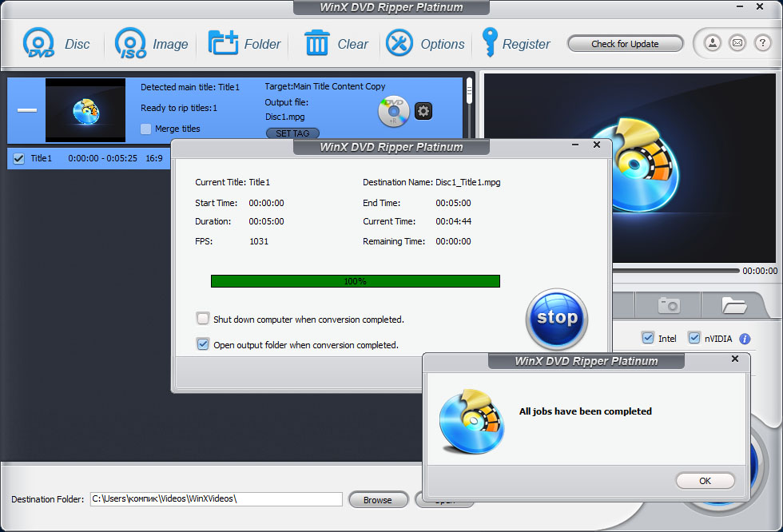Viewport: 783px width, 532px height.
Task: Click the Register toolbar label
Action: 527,44
